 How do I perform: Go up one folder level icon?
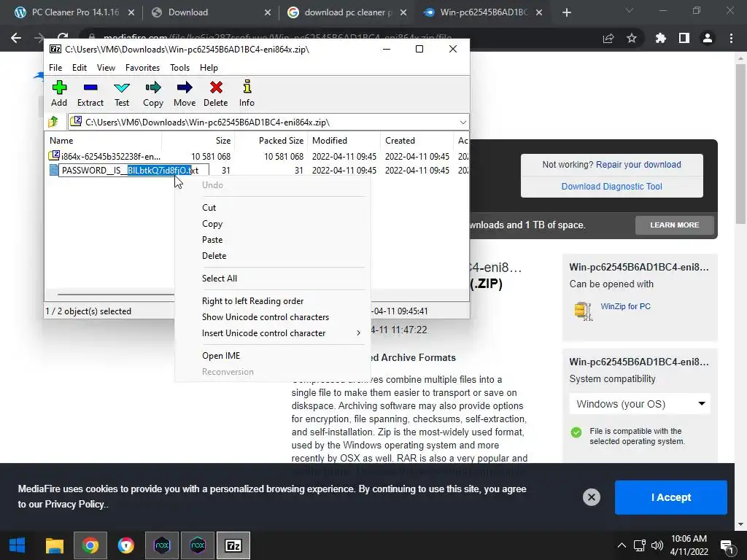pyautogui.click(x=53, y=122)
